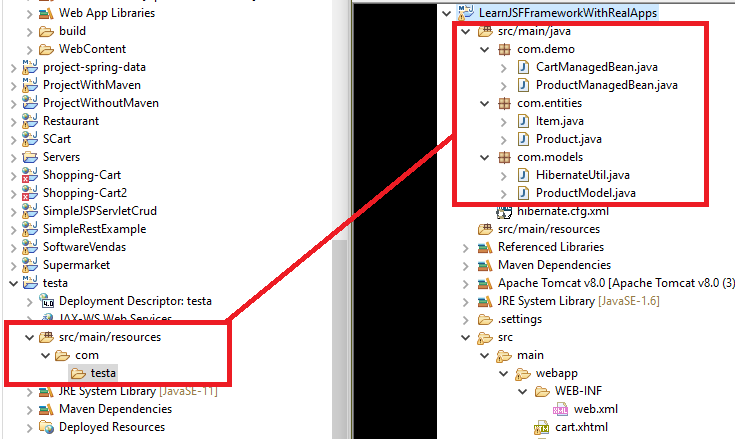Click the Servers folder icon
The image size is (735, 439).
(30, 157)
